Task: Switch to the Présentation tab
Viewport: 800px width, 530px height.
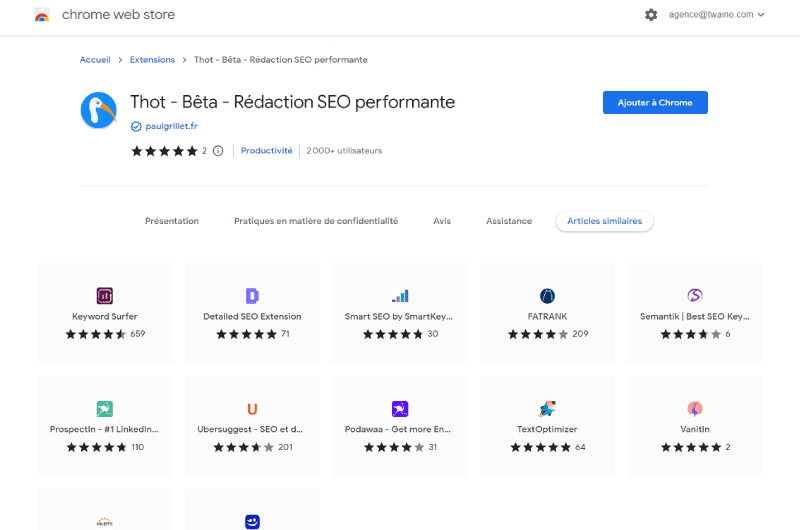Action: tap(172, 221)
